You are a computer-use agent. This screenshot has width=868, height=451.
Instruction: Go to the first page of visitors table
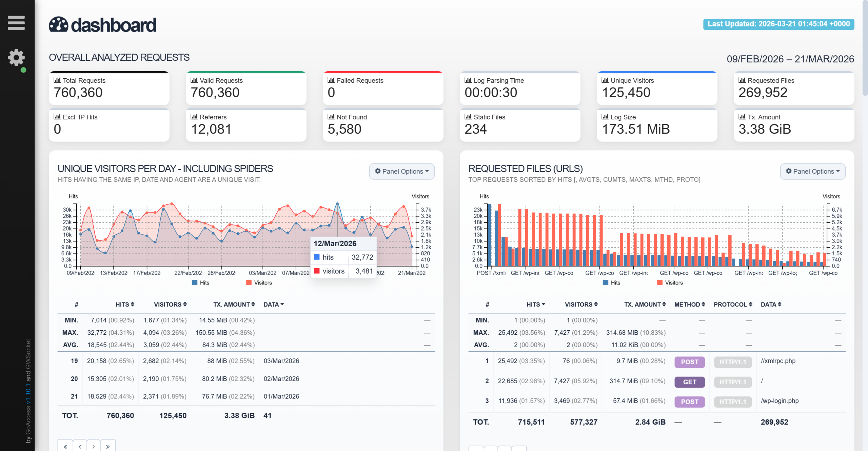tap(65, 446)
